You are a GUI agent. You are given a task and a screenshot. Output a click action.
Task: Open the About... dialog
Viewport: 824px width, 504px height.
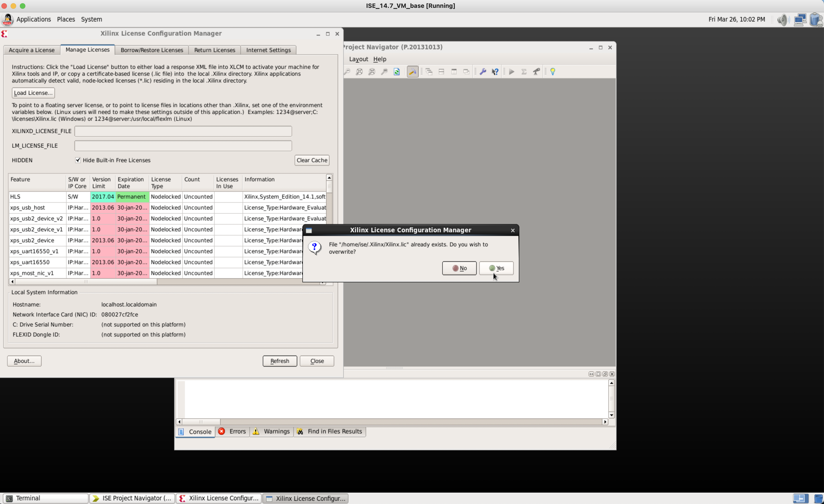click(x=24, y=361)
